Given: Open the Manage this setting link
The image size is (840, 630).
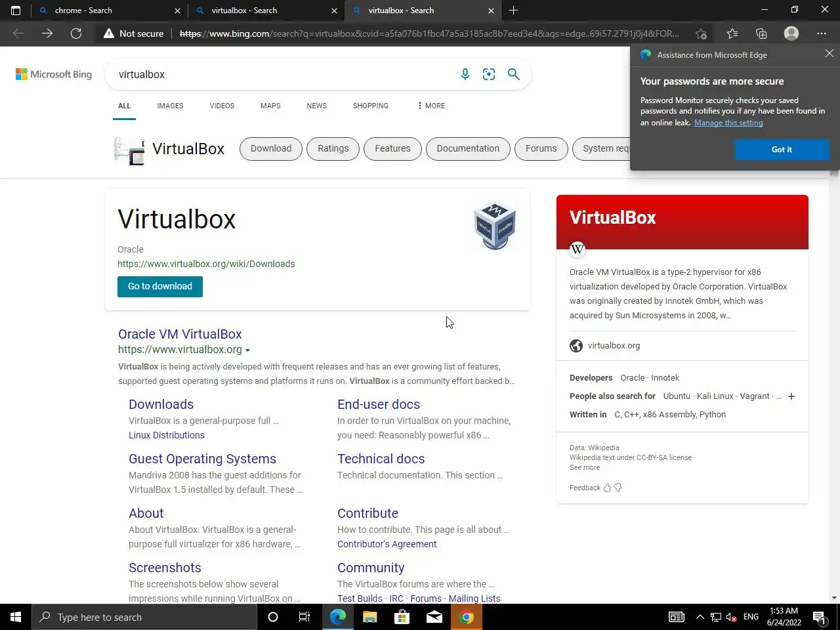Looking at the screenshot, I should (728, 123).
